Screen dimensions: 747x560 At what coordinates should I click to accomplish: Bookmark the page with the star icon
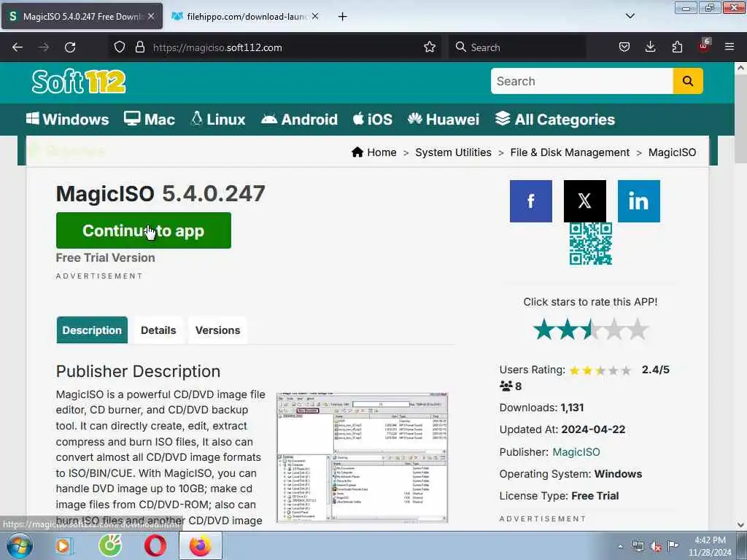[x=430, y=47]
